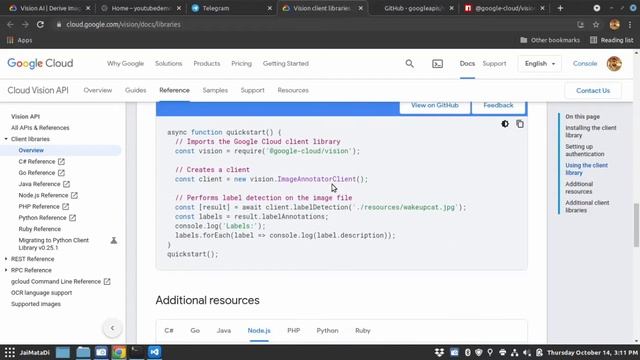Open the Getting Started menu
This screenshot has width=640, height=360.
286,64
